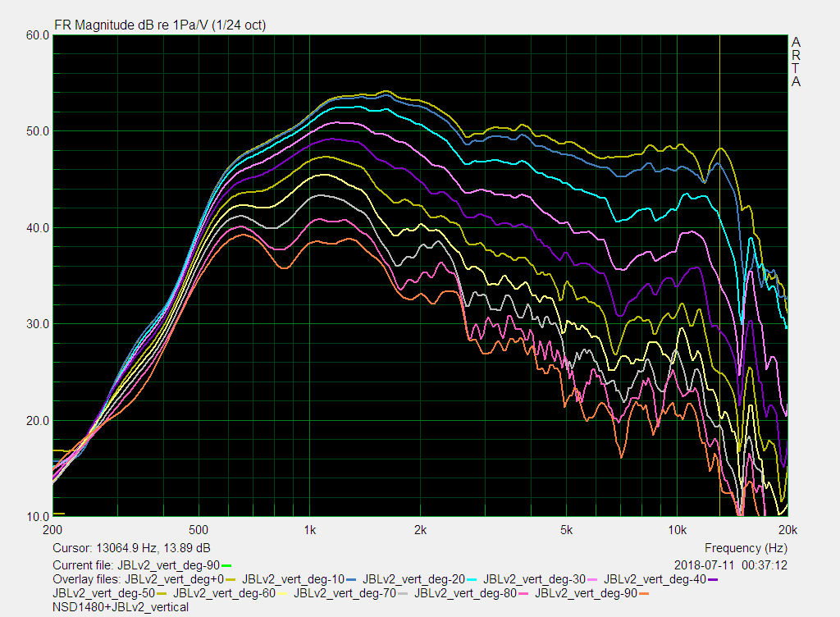Image resolution: width=840 pixels, height=617 pixels.
Task: Click the light yellow swatch after JBLv2_vert_deg-60
Action: pyautogui.click(x=282, y=593)
